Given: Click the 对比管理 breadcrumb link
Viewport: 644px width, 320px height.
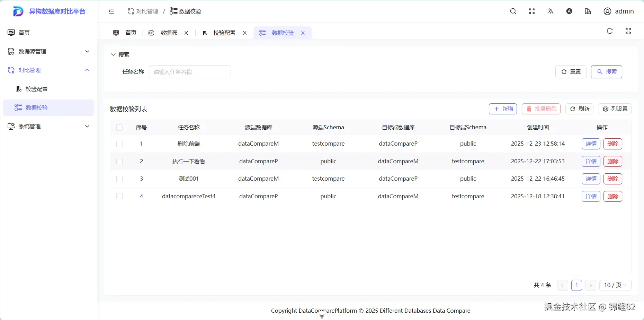Looking at the screenshot, I should (143, 11).
